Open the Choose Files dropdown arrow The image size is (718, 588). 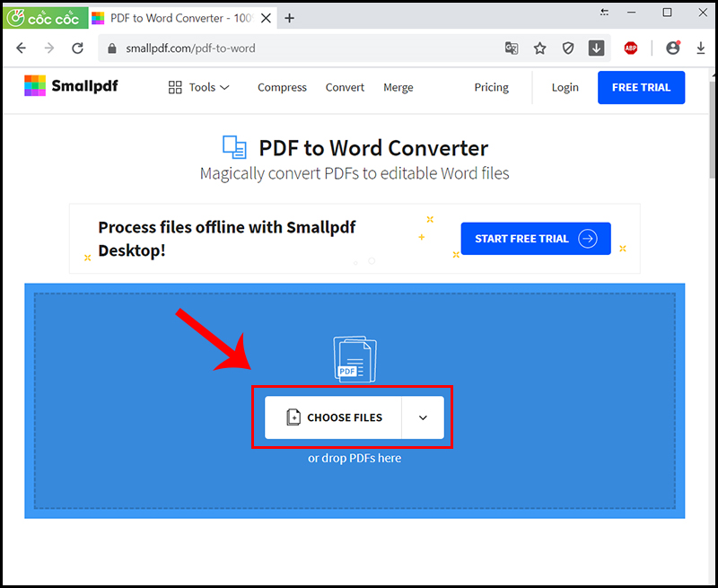coord(422,417)
